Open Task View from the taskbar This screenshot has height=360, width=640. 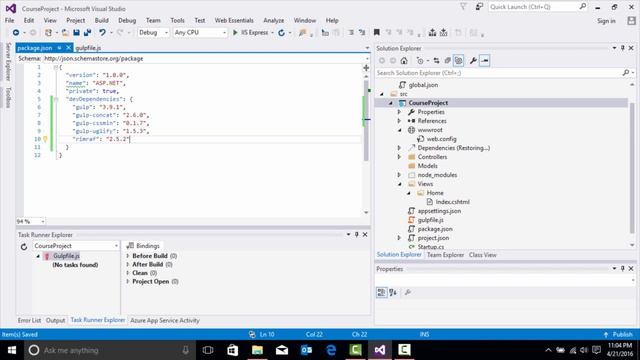point(208,350)
